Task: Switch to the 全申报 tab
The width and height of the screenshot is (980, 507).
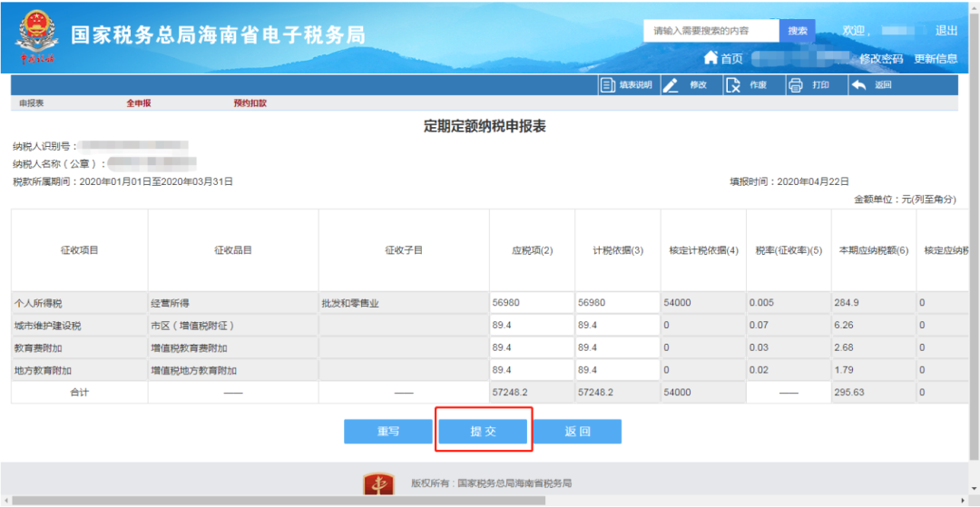Action: click(139, 103)
